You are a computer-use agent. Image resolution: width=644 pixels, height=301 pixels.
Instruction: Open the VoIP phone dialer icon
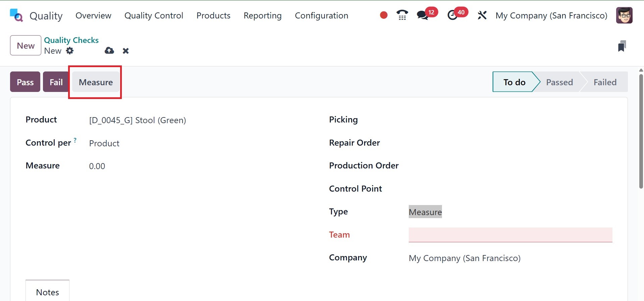click(x=402, y=15)
